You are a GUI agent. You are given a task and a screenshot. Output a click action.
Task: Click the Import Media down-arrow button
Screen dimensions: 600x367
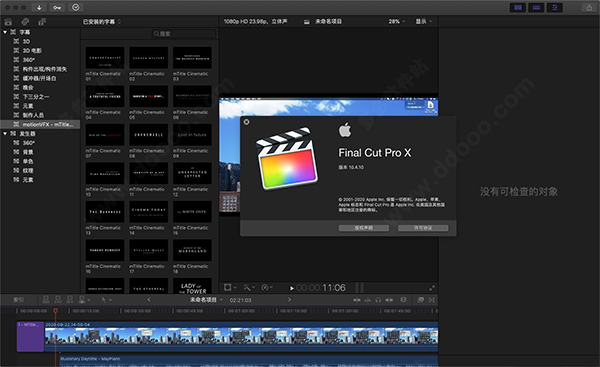click(39, 7)
